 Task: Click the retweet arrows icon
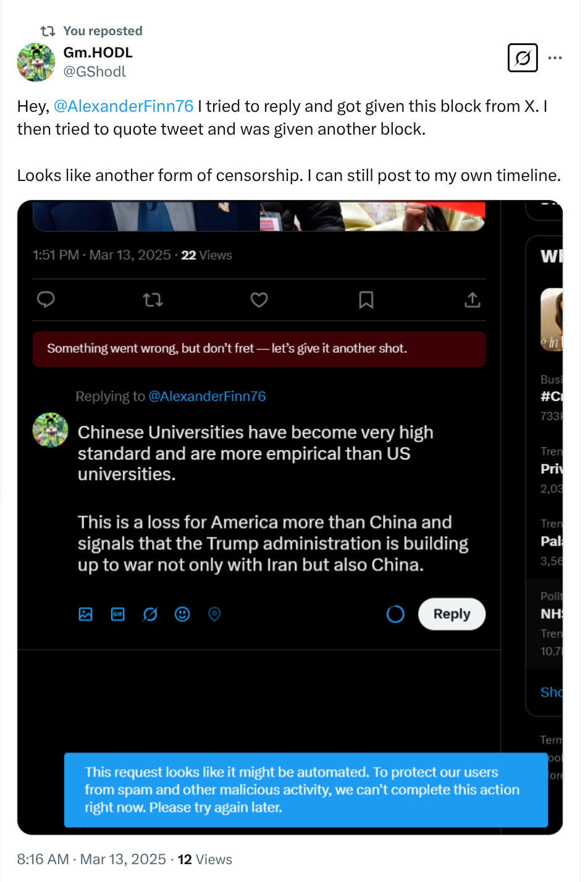tap(153, 300)
